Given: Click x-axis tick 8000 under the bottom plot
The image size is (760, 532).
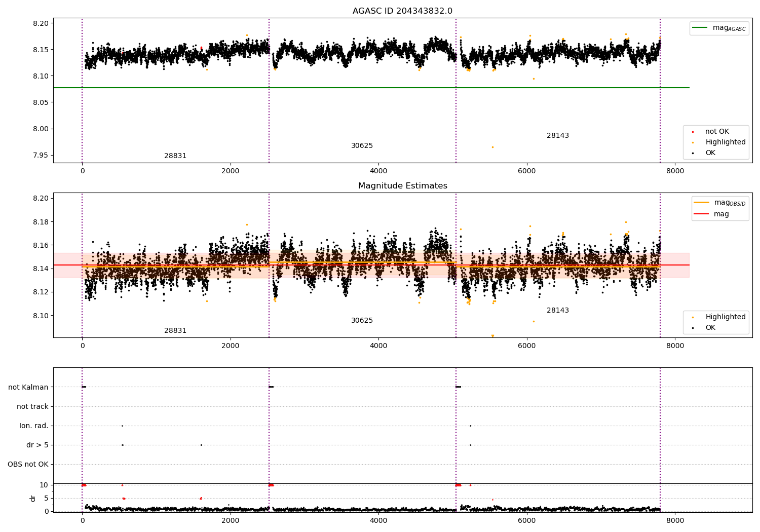Looking at the screenshot, I should [x=675, y=520].
